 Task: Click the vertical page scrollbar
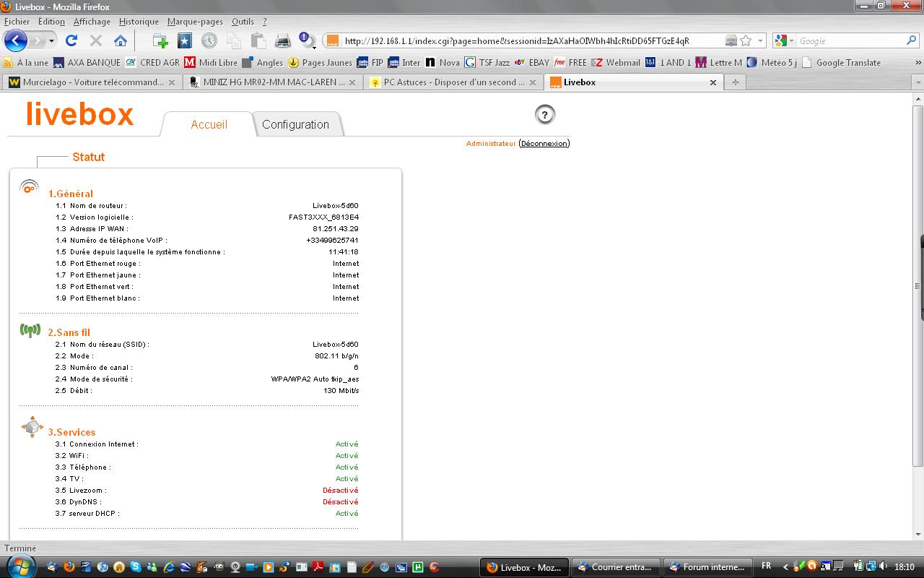point(918,289)
